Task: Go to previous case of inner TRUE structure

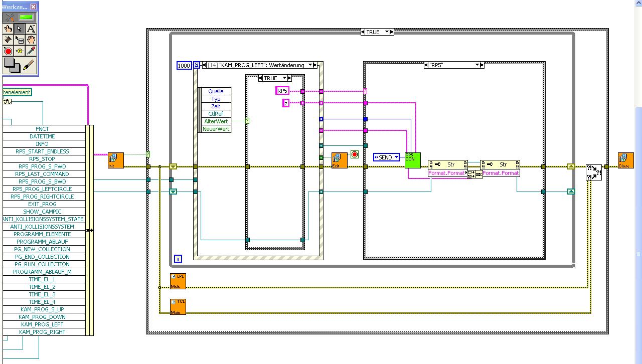Action: point(260,78)
